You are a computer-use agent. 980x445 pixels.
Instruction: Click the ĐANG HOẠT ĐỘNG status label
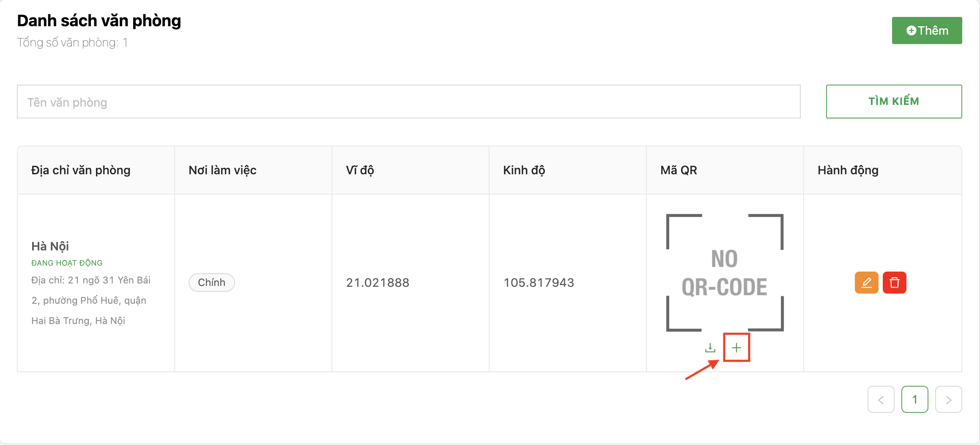(67, 263)
